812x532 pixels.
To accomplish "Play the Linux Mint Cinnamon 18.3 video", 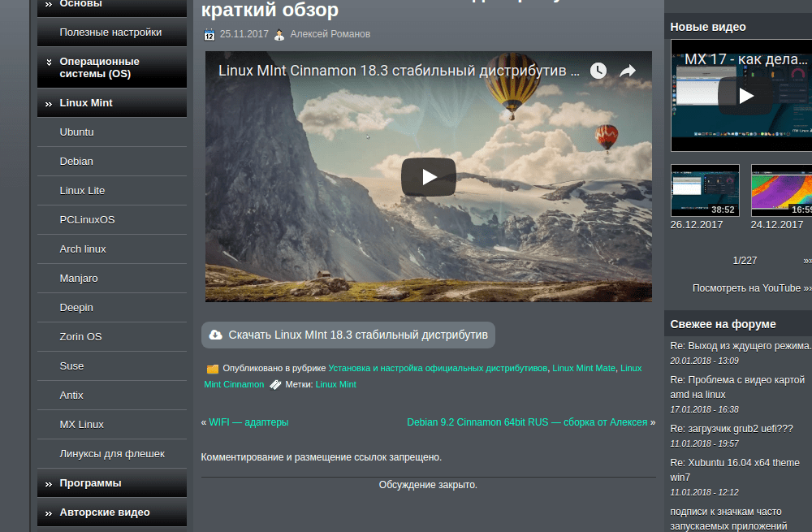I will tap(428, 177).
